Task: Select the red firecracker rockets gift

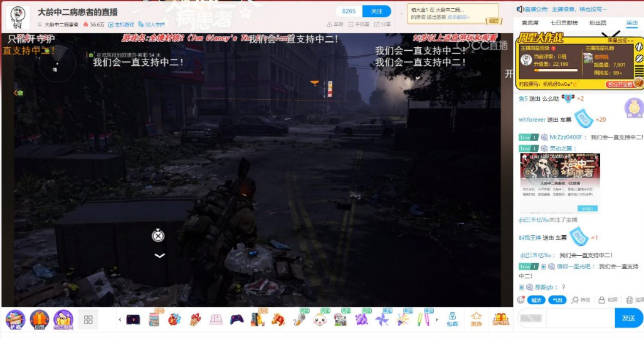Action: coord(195,320)
